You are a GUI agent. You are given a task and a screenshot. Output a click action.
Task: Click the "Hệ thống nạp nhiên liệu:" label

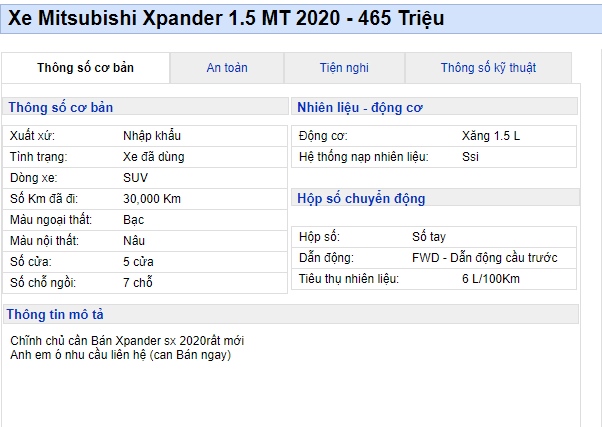pos(364,157)
